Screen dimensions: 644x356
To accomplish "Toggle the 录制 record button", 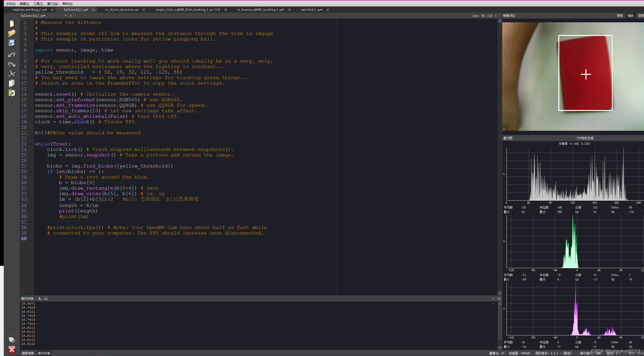I will pos(619,16).
